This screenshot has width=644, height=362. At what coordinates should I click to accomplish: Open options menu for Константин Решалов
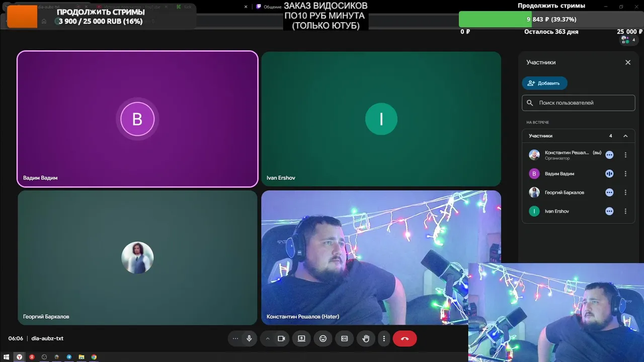pyautogui.click(x=625, y=155)
